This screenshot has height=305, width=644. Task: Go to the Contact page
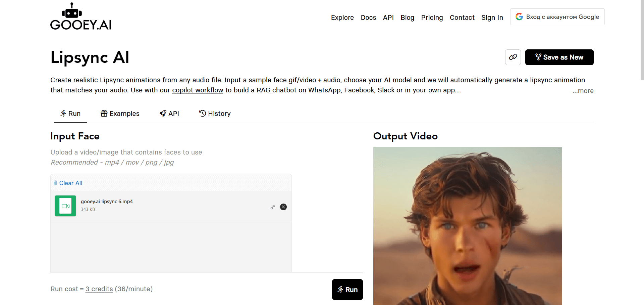coord(462,17)
